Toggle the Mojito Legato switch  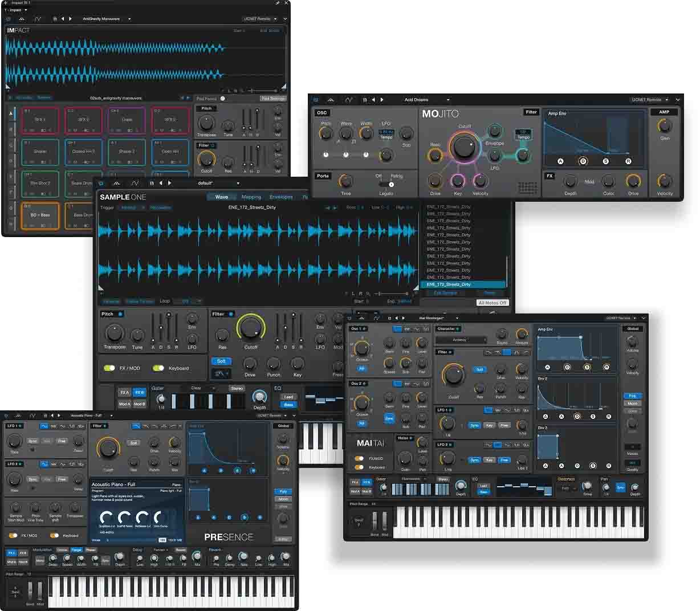(386, 184)
